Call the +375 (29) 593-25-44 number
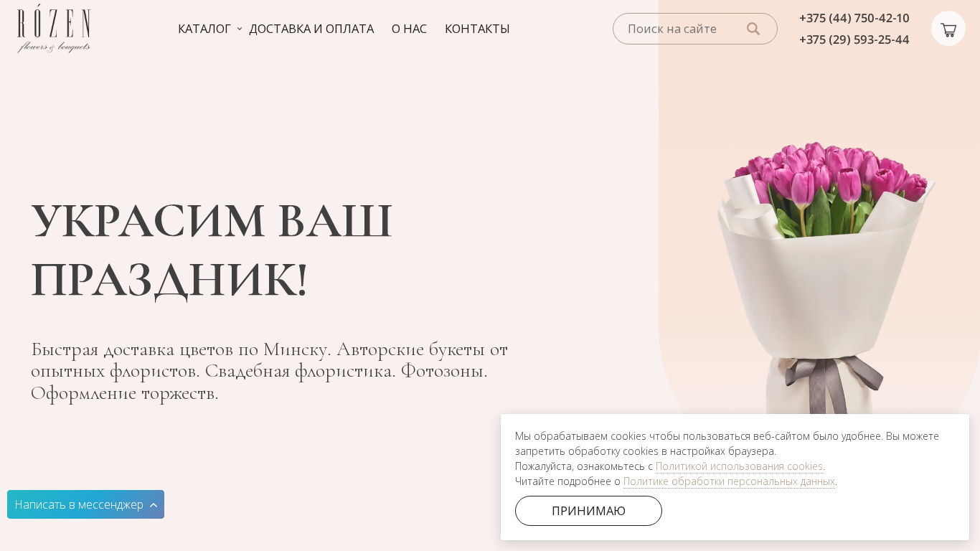Image resolution: width=980 pixels, height=551 pixels. pyautogui.click(x=854, y=39)
